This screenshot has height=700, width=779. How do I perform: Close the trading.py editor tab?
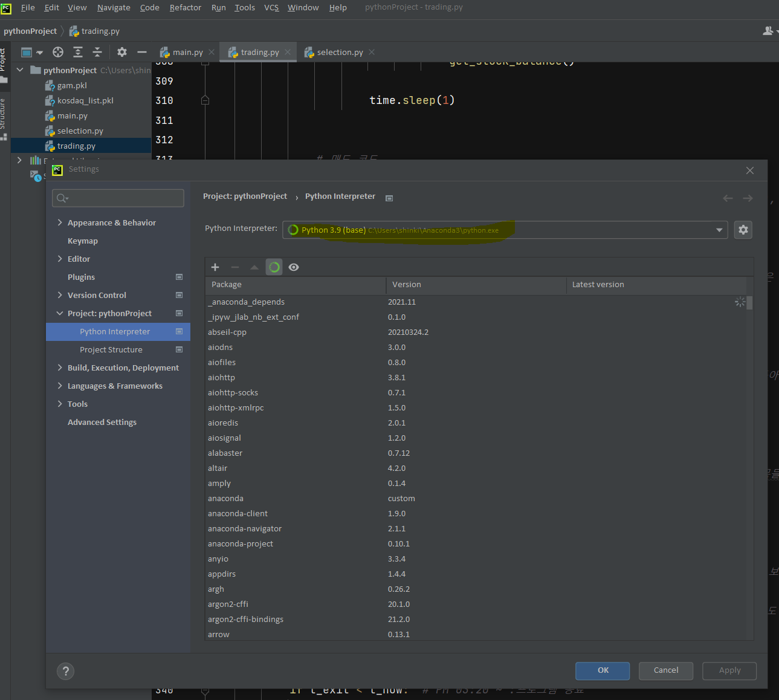point(288,52)
